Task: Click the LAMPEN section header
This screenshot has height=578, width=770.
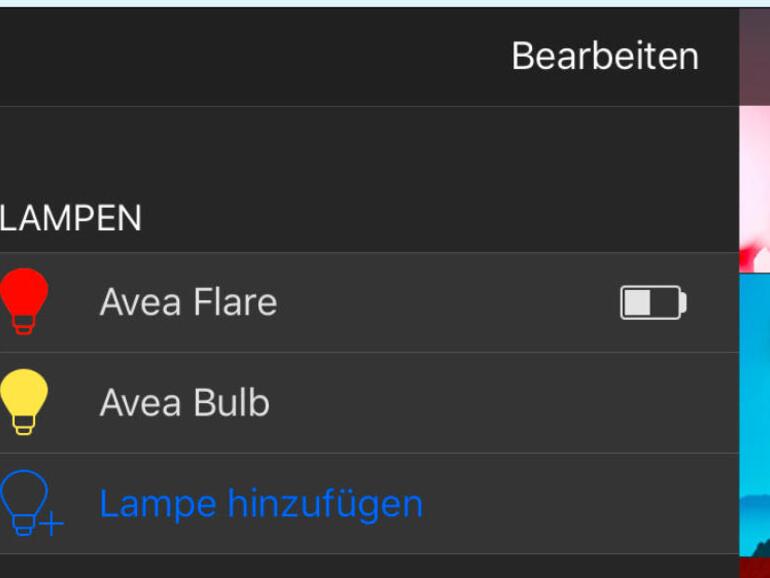Action: 71,218
